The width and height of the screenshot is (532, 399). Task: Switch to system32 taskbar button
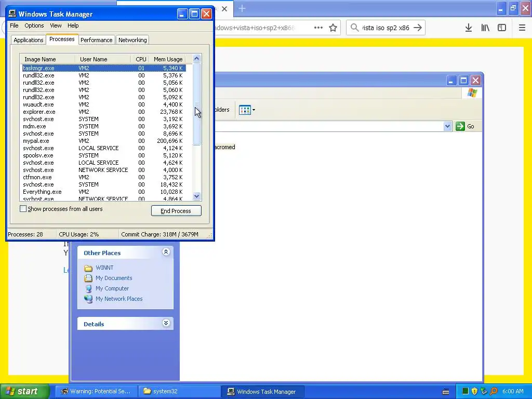[x=179, y=392]
